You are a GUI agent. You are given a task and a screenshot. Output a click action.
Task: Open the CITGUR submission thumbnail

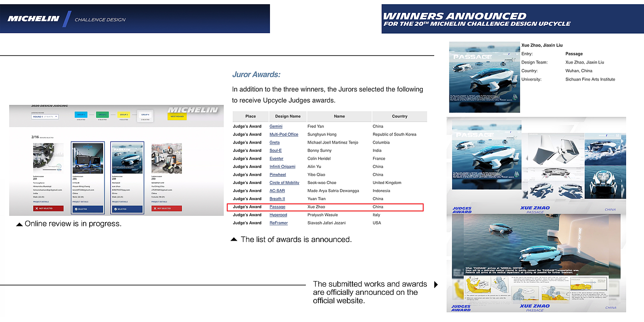pyautogui.click(x=88, y=158)
